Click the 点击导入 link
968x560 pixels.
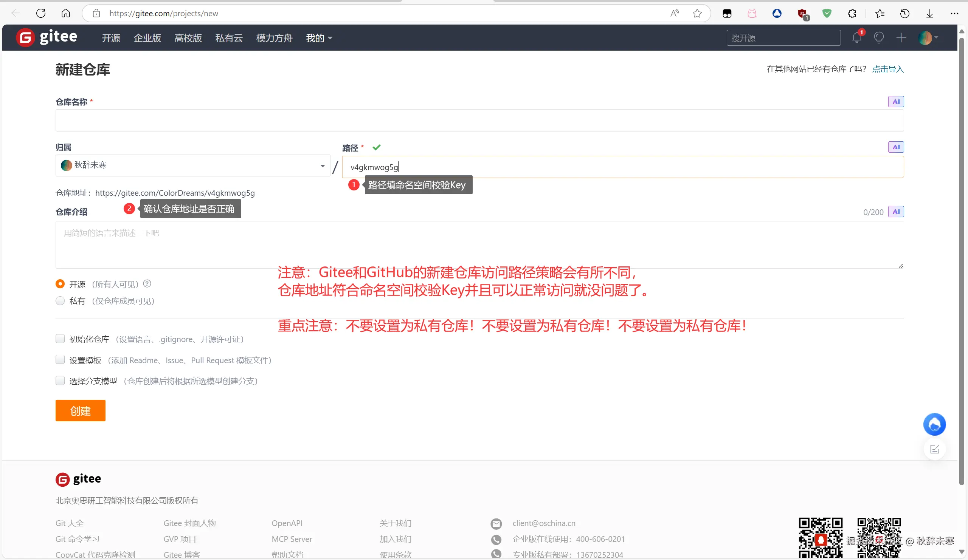pos(888,69)
